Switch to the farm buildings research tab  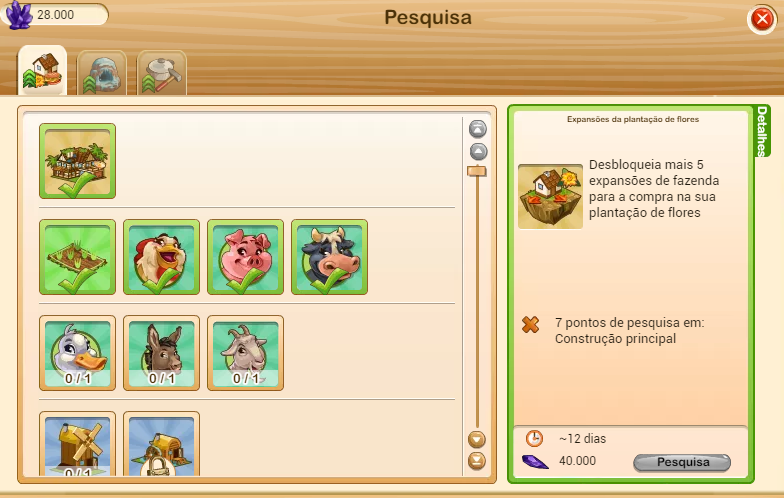42,70
